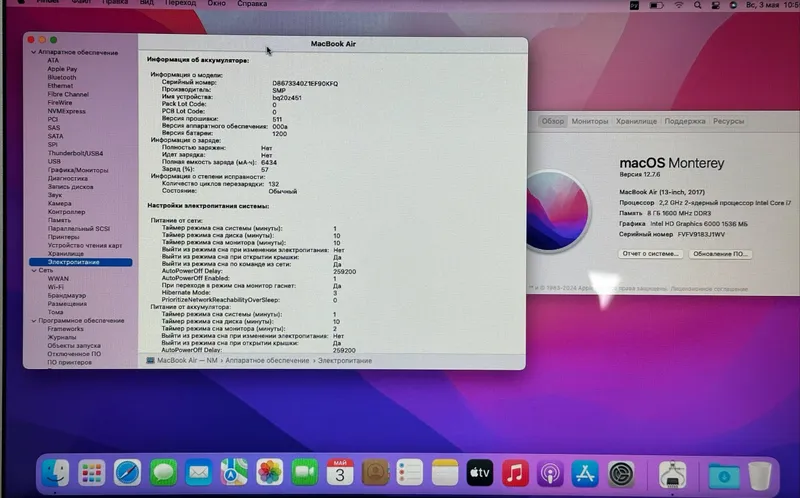Open Wi-Fi status in menu bar

pos(679,5)
